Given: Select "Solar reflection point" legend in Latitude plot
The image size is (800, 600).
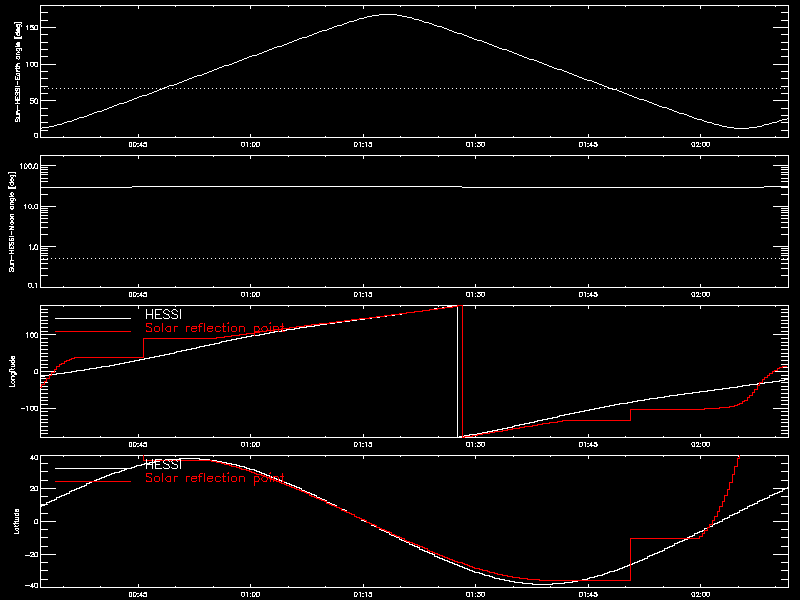Looking at the screenshot, I should click(x=215, y=478).
